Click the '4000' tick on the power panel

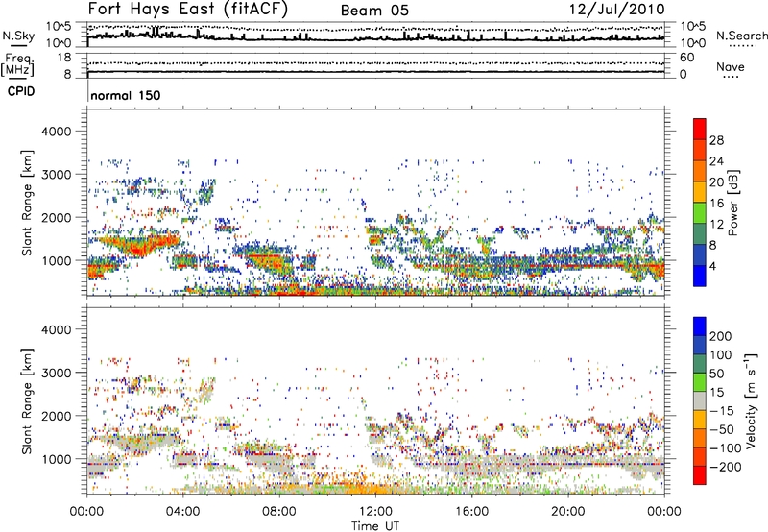[x=57, y=132]
